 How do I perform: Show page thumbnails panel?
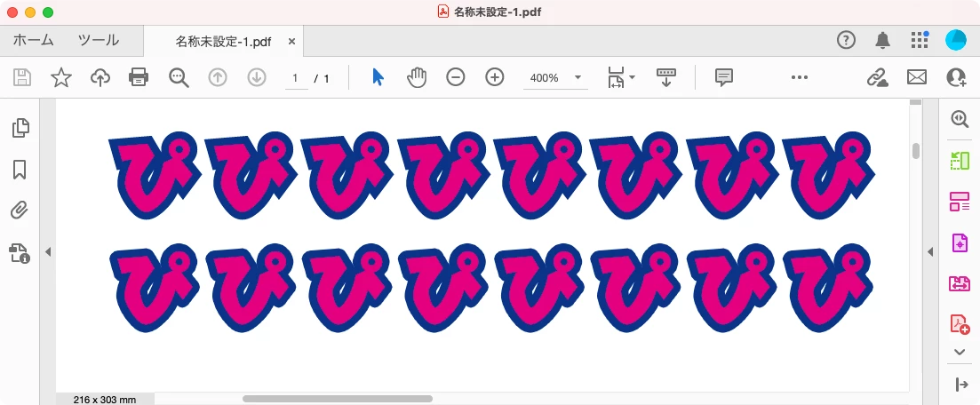pyautogui.click(x=20, y=128)
